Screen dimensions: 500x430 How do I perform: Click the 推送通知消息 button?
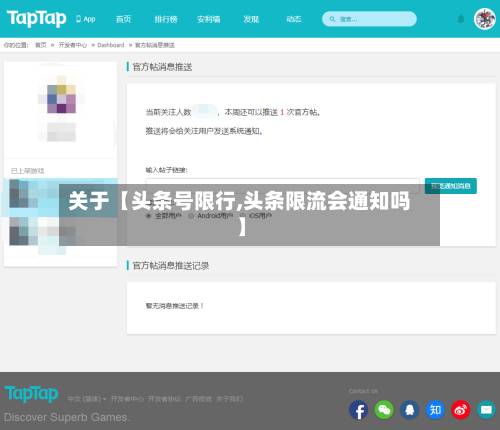[451, 186]
